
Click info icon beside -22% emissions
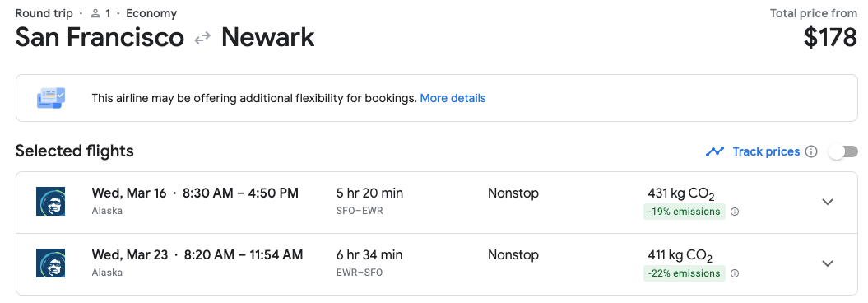pos(735,273)
